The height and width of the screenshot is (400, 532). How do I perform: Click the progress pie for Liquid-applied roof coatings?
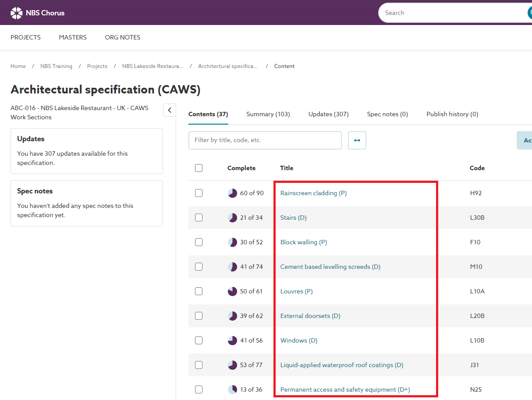[232, 365]
